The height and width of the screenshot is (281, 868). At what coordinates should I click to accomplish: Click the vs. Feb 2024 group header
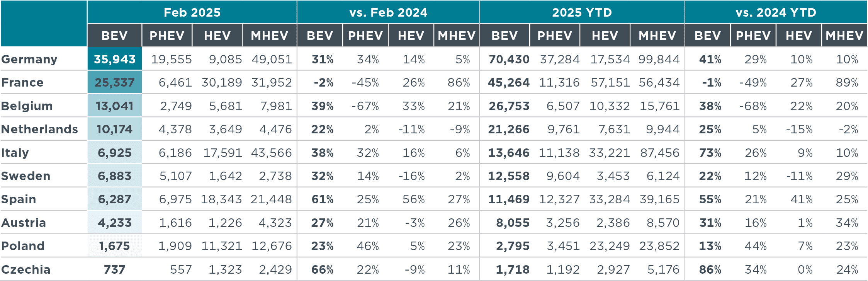click(x=388, y=12)
